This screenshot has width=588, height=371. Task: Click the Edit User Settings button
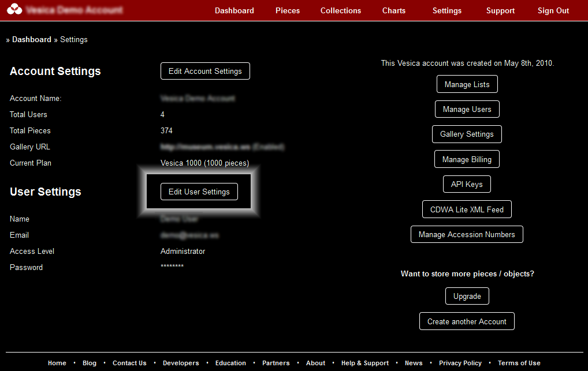click(x=199, y=192)
